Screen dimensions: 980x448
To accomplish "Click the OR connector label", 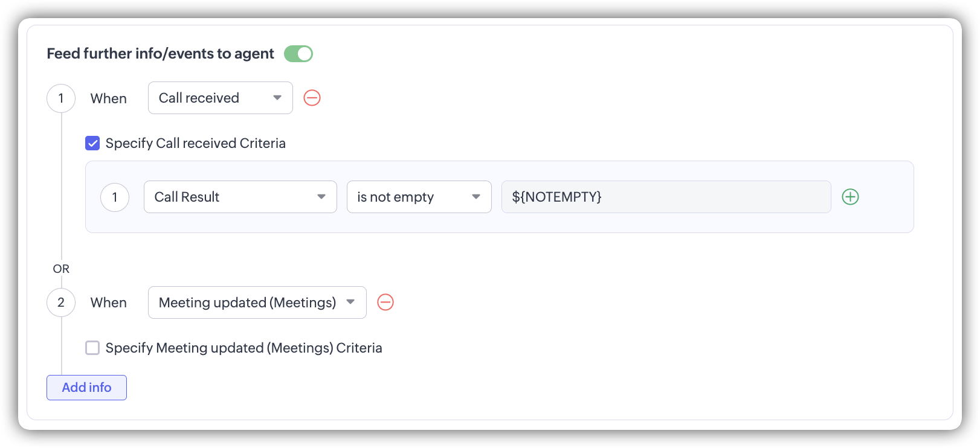I will point(61,269).
